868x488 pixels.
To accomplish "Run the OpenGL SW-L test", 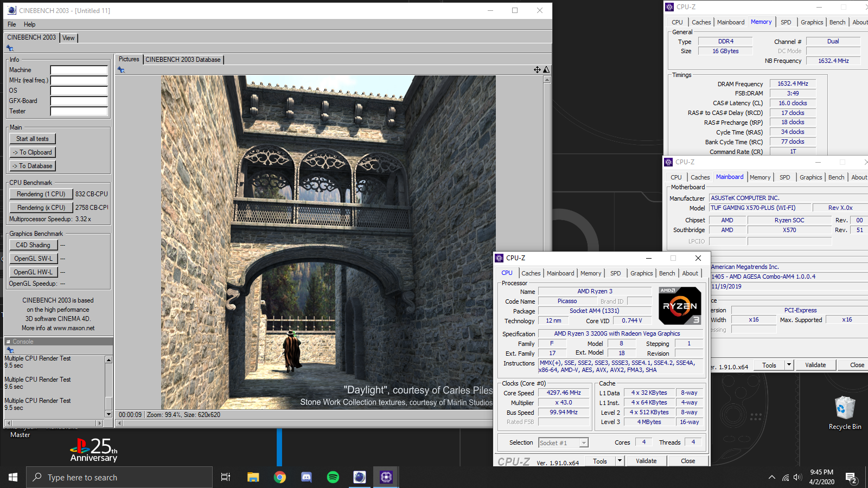I will point(33,259).
